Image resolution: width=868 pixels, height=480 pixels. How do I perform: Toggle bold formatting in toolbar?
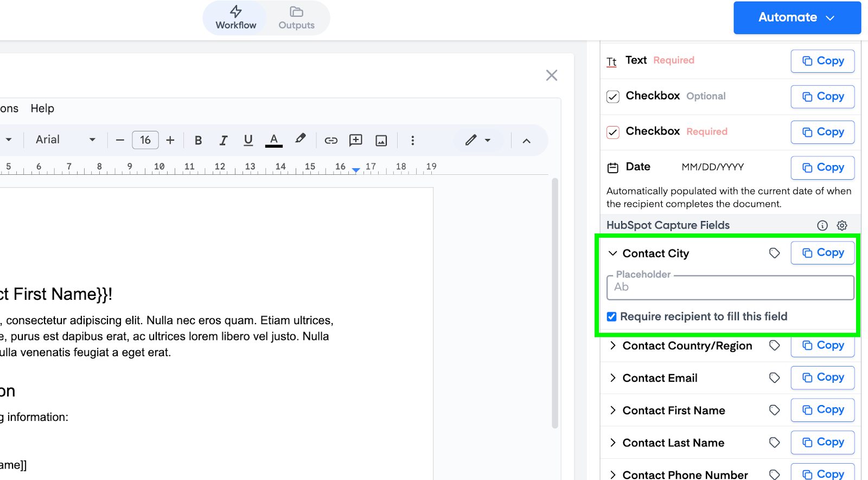click(198, 141)
